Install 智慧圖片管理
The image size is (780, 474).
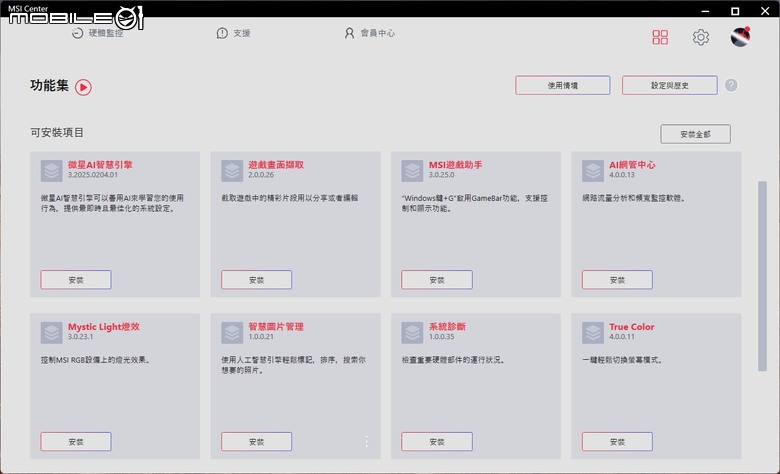pos(256,441)
